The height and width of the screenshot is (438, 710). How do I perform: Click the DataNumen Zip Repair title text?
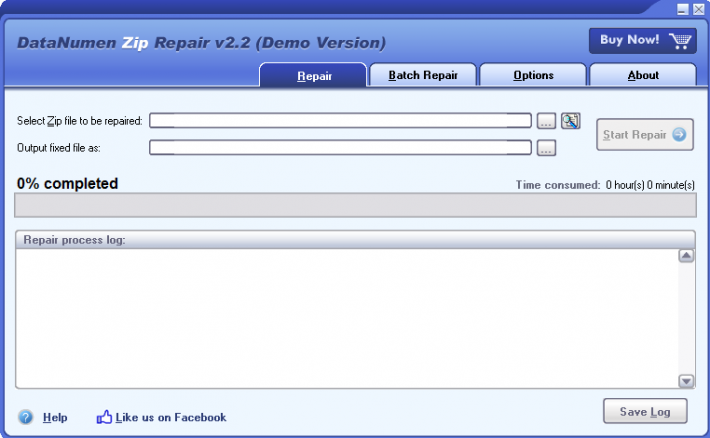pyautogui.click(x=201, y=43)
